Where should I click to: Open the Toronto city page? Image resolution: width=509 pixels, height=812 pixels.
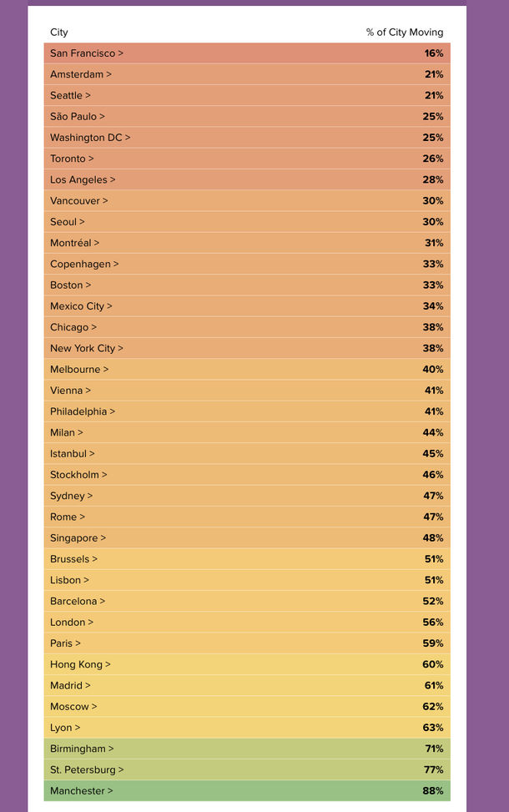(x=72, y=159)
